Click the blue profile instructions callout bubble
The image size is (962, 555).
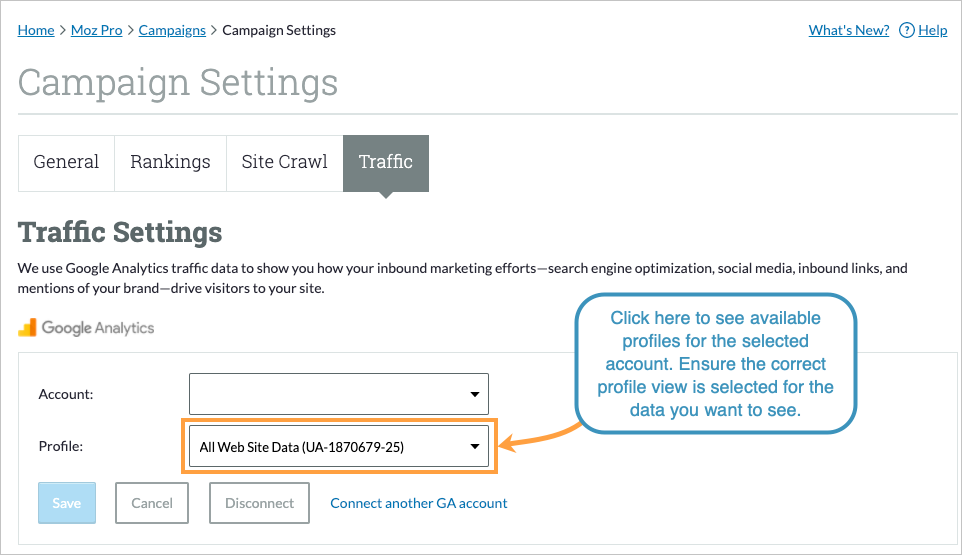click(715, 364)
